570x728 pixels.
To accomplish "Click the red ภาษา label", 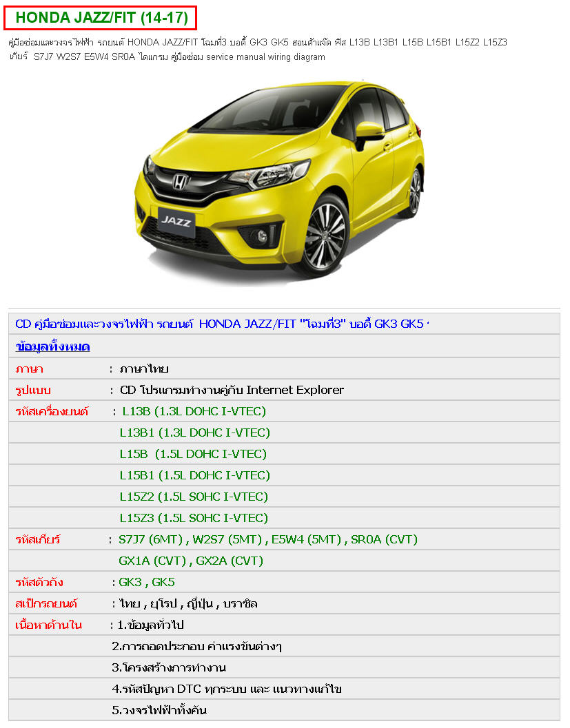I will click(x=29, y=369).
